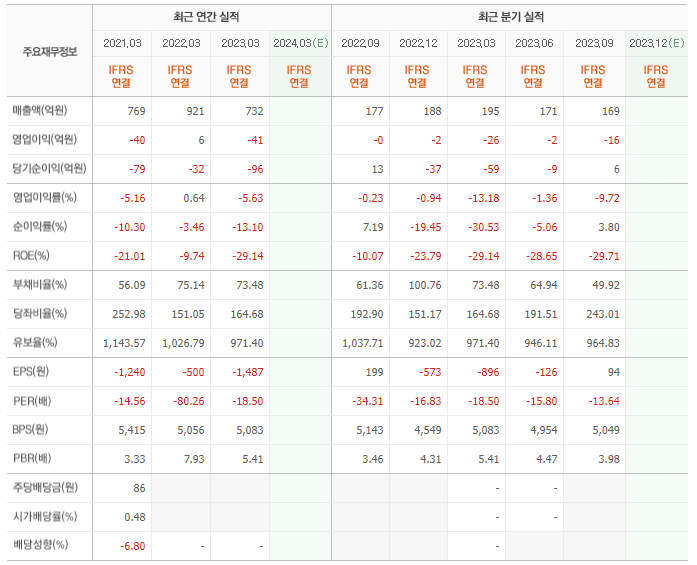Screen dimensions: 697x565
Task: Click the 2024.03(E) estimate column header
Action: [x=300, y=43]
